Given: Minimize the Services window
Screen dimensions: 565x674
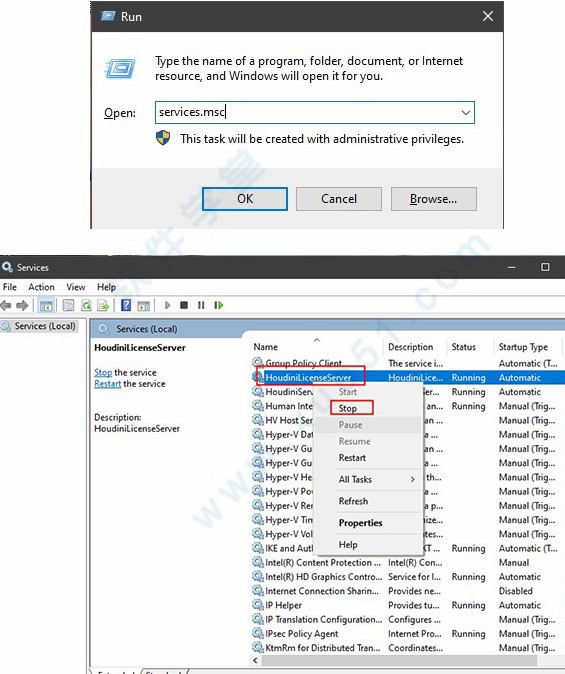Looking at the screenshot, I should [x=511, y=267].
